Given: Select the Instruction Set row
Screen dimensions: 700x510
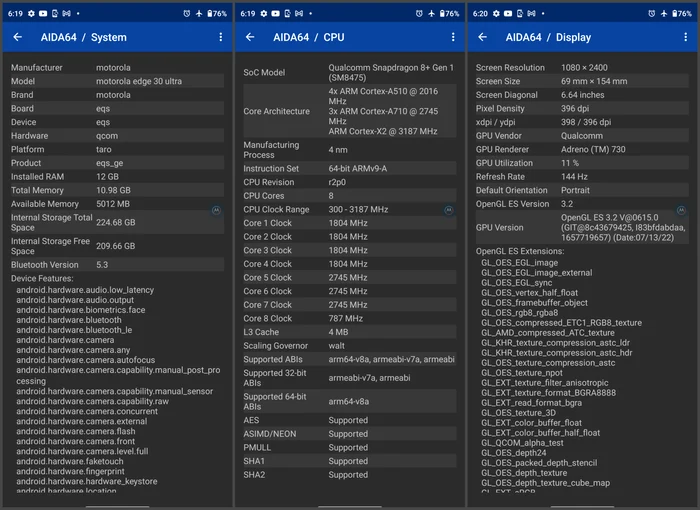Looking at the screenshot, I should pyautogui.click(x=350, y=168).
